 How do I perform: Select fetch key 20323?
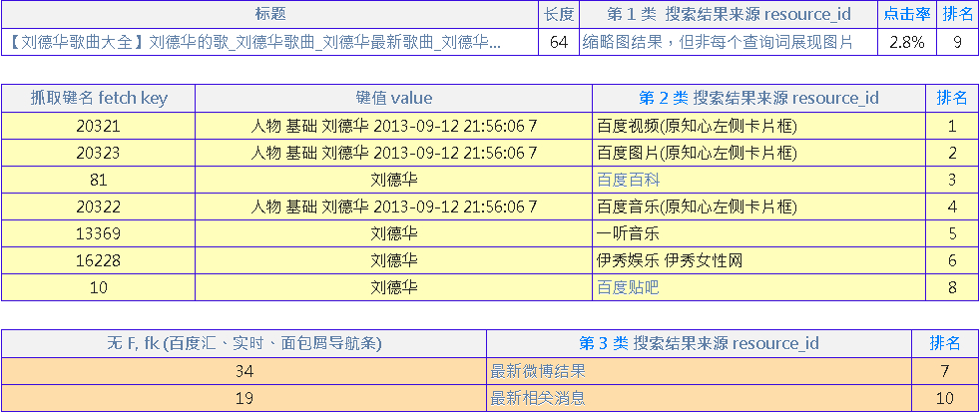point(98,153)
